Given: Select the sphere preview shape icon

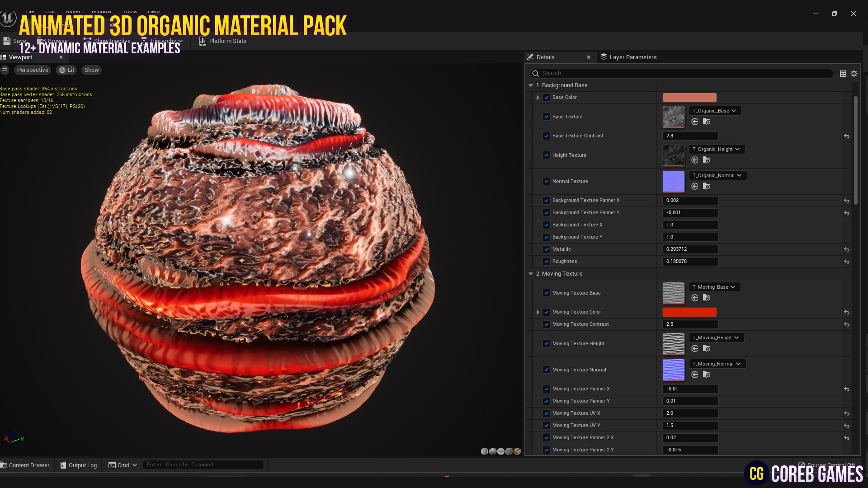Looking at the screenshot, I should pyautogui.click(x=493, y=451).
